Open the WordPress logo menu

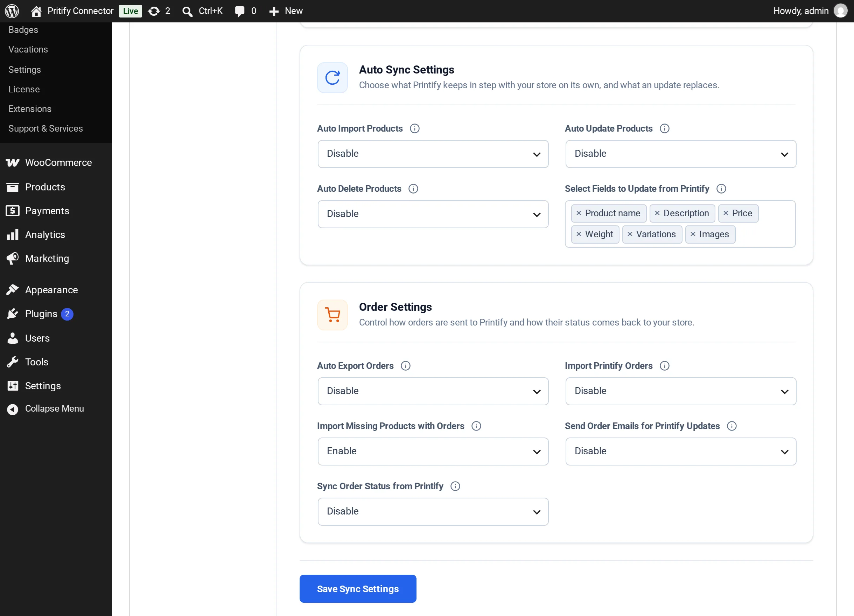point(12,11)
